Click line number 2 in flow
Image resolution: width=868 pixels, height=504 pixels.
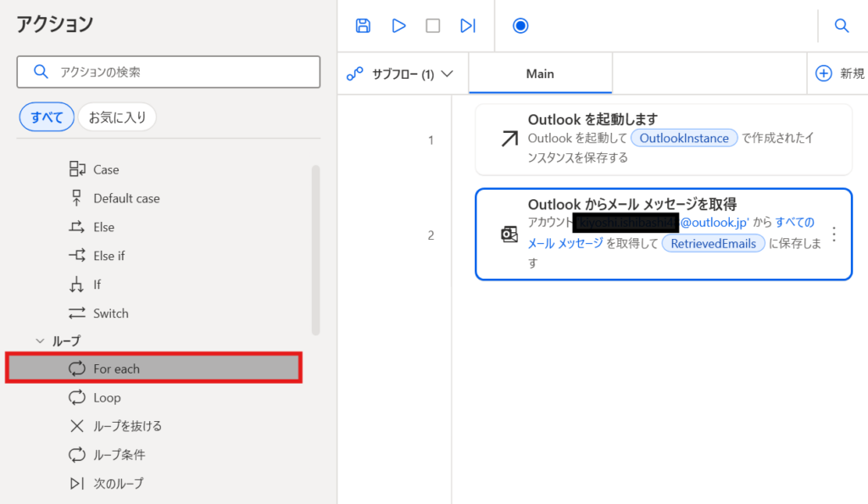pos(431,235)
